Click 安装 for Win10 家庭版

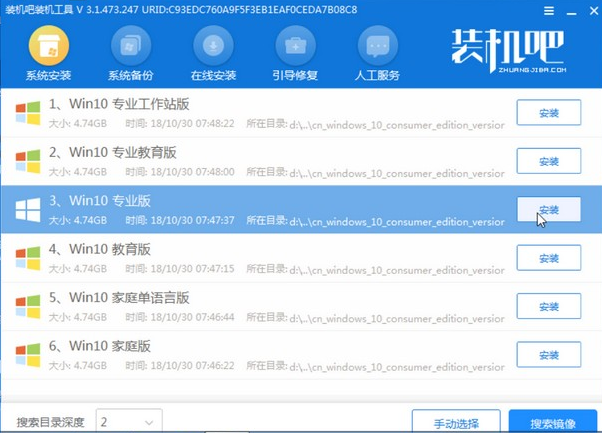pyautogui.click(x=548, y=355)
